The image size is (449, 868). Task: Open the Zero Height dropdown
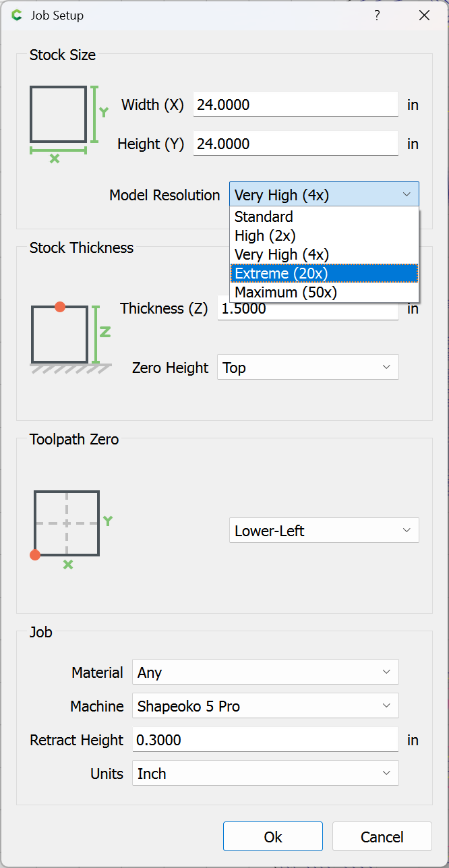307,368
